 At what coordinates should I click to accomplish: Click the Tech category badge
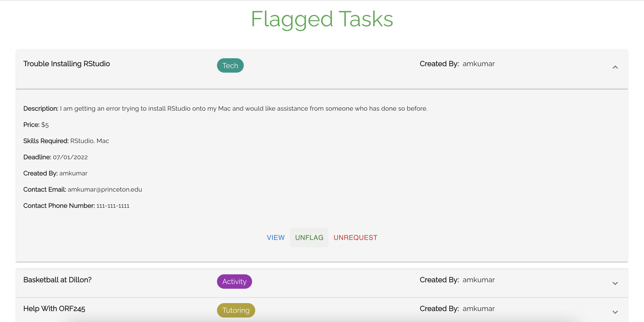[x=230, y=65]
